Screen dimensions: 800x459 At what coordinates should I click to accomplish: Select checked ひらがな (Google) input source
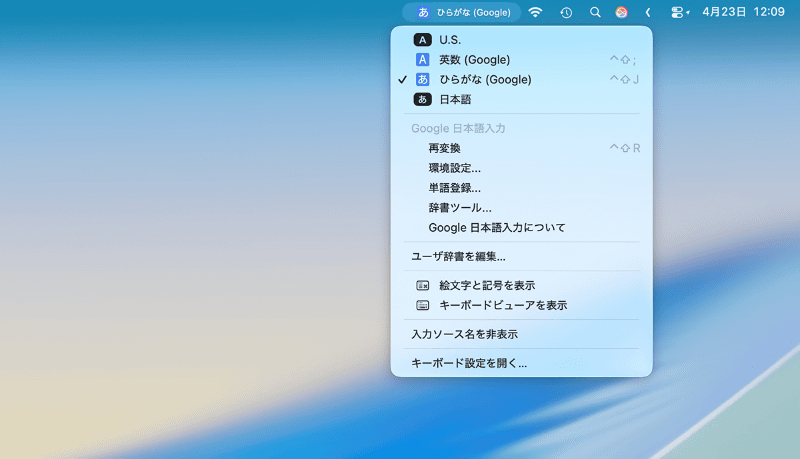tap(521, 80)
